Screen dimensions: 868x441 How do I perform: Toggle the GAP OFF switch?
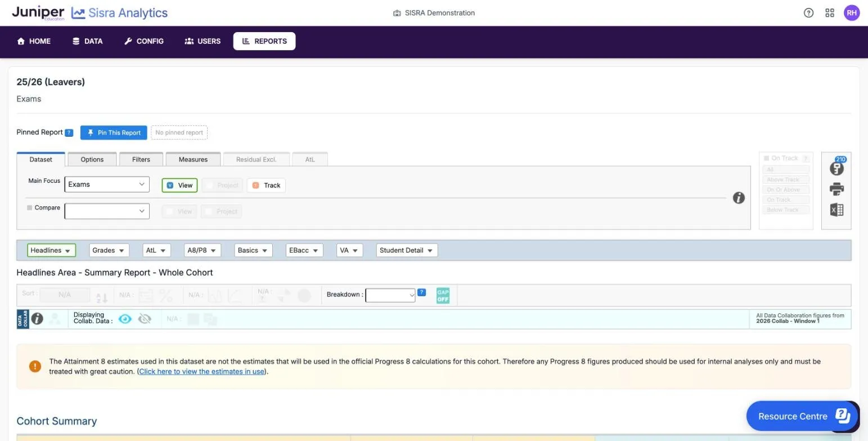pyautogui.click(x=443, y=295)
